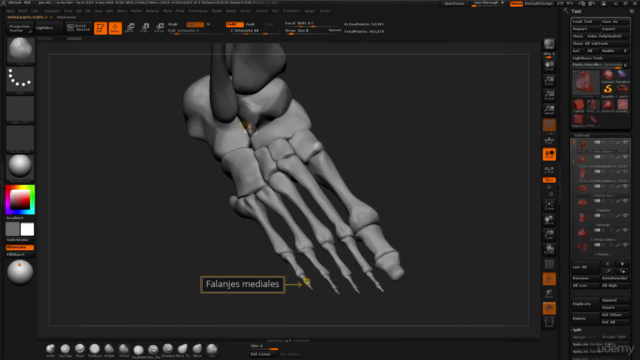This screenshot has height=360, width=640.
Task: Click the Draw mode button
Action: tap(115, 28)
